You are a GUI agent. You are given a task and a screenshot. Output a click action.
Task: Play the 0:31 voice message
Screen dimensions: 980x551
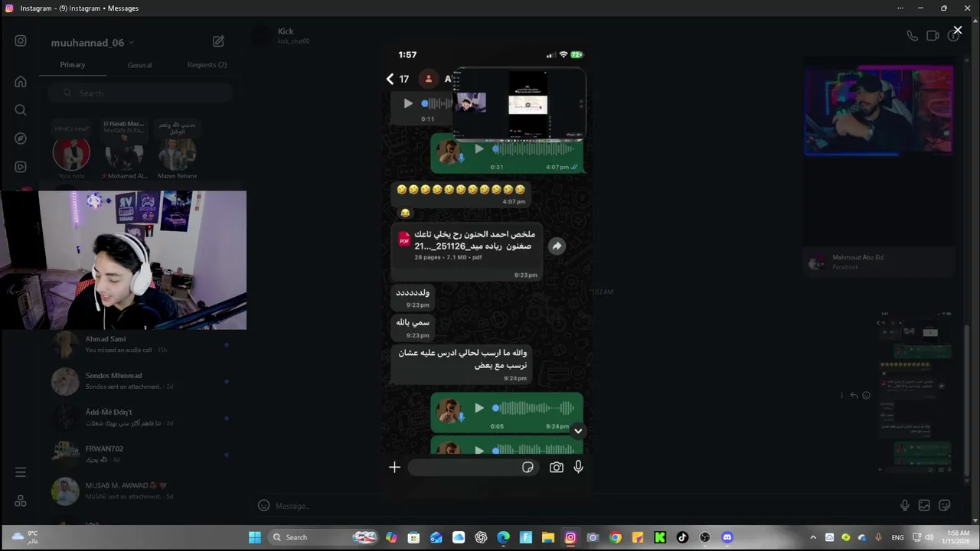click(x=479, y=148)
